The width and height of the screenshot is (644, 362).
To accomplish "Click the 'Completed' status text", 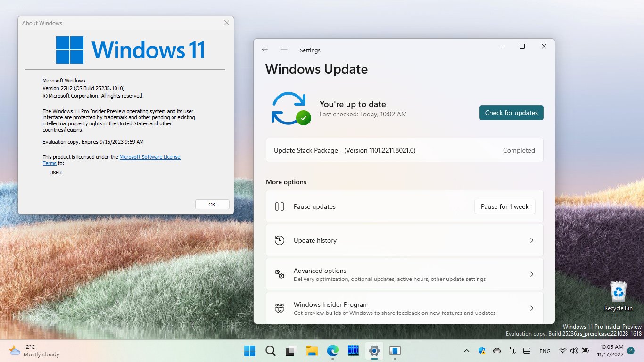I will click(519, 150).
